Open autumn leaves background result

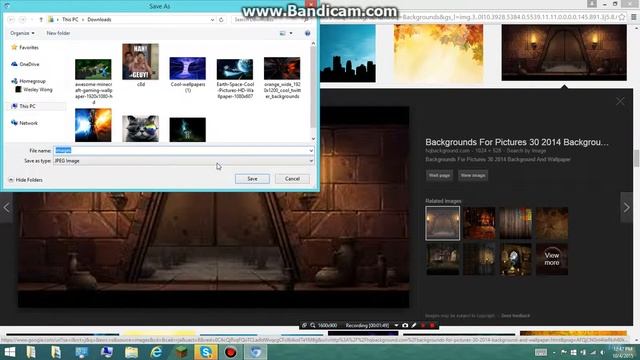point(438,53)
